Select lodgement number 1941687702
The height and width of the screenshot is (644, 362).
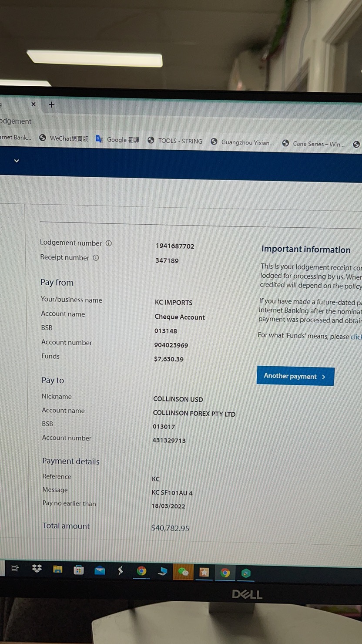tap(175, 246)
